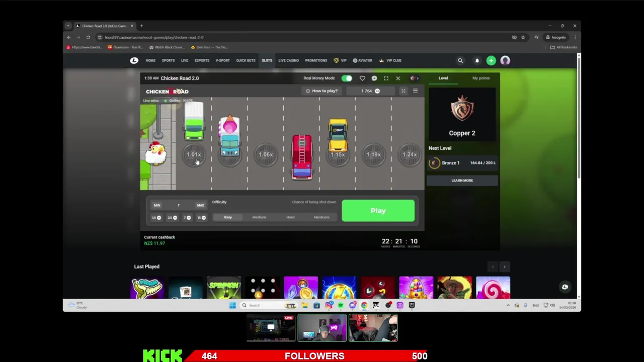Set bet to the 1.5 preset chip
The height and width of the screenshot is (362, 644).
tap(156, 218)
